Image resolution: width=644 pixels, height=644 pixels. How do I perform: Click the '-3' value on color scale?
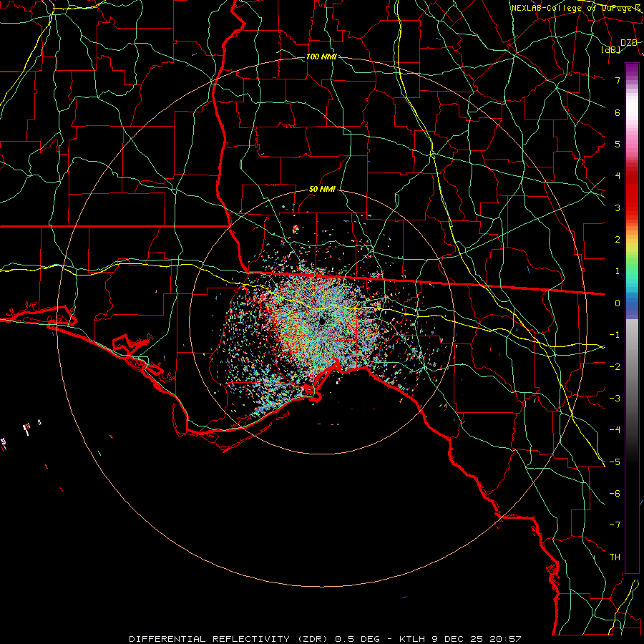click(615, 399)
